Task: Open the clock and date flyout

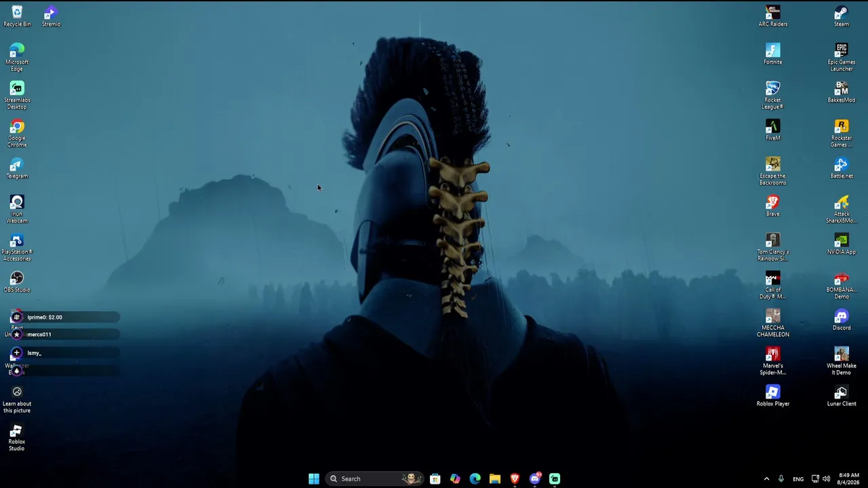Action: pyautogui.click(x=849, y=479)
